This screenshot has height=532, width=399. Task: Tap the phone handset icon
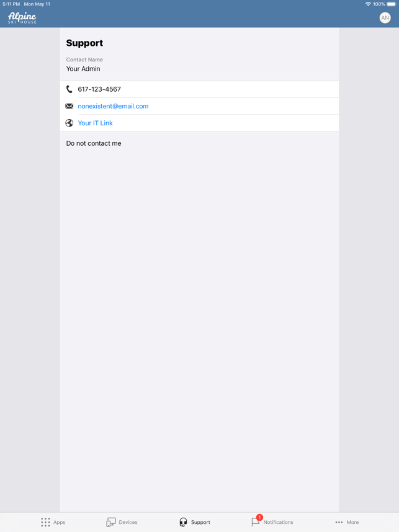tap(69, 89)
